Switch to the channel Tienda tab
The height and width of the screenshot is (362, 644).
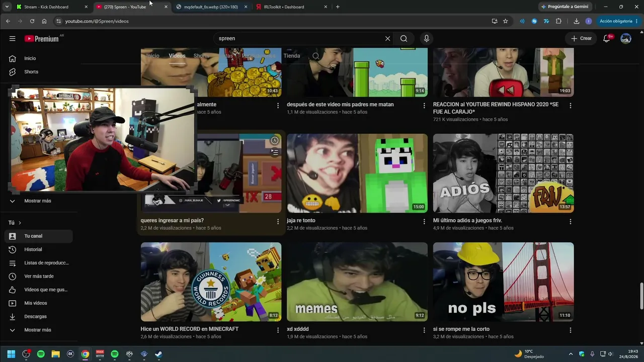[x=292, y=56]
